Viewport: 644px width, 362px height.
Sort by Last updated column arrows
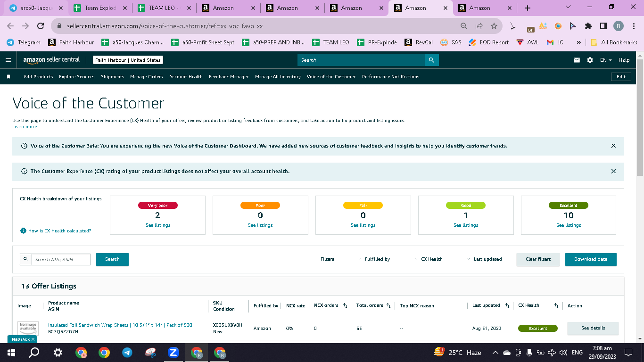(507, 306)
